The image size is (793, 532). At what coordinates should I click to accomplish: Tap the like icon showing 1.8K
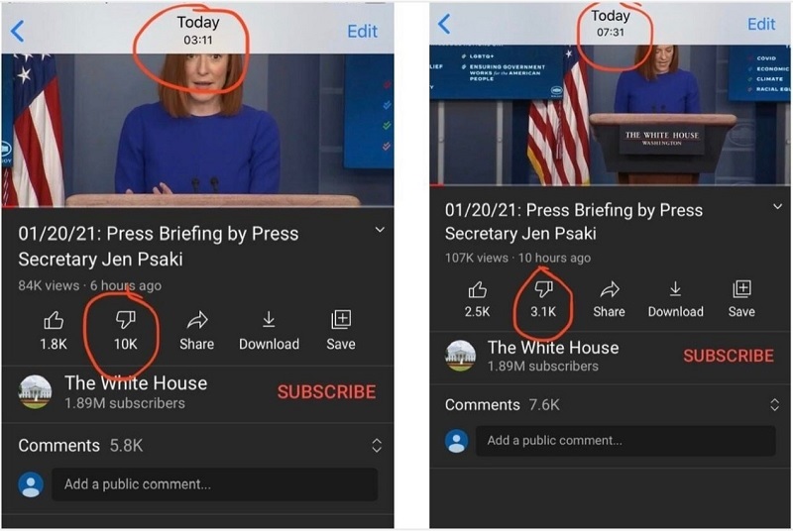click(54, 320)
